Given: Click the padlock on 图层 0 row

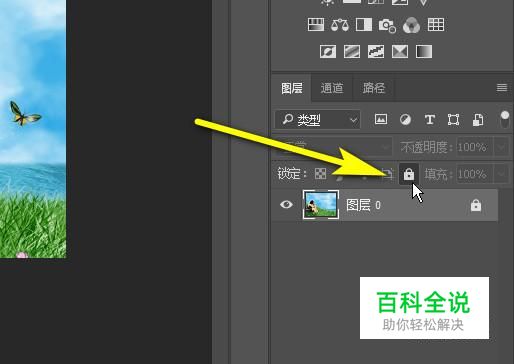Looking at the screenshot, I should click(x=476, y=205).
